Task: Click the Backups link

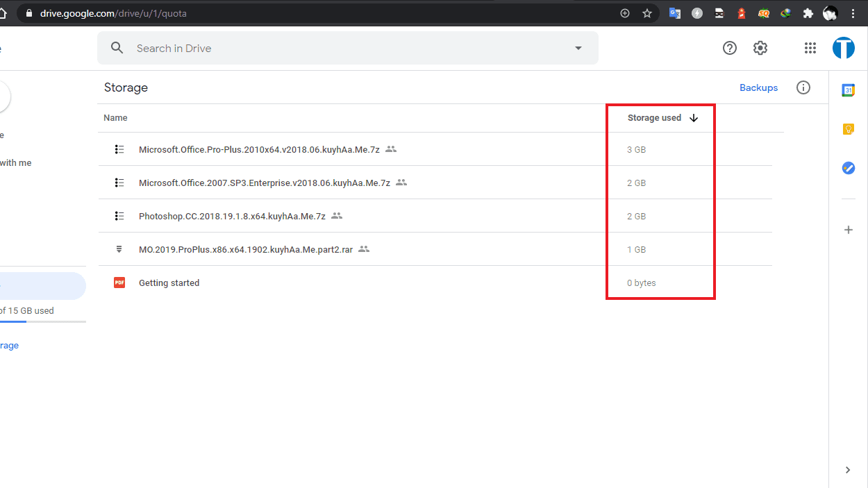Action: (x=758, y=87)
